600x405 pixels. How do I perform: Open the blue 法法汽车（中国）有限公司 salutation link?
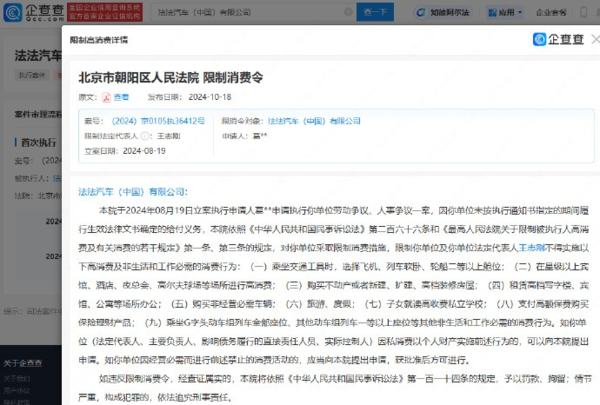(132, 192)
